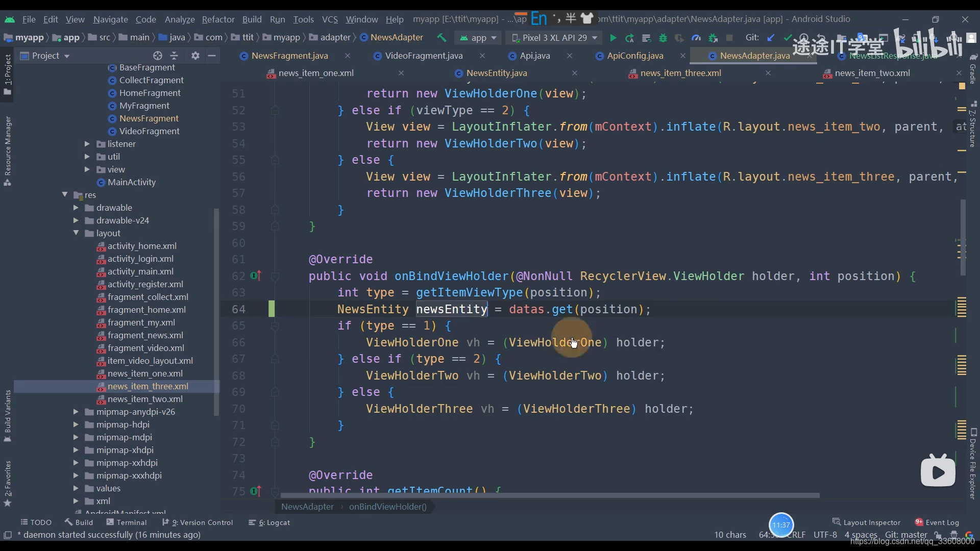Screen dimensions: 980x551
Task: Click the editor horizontal scrollbar
Action: [x=550, y=495]
